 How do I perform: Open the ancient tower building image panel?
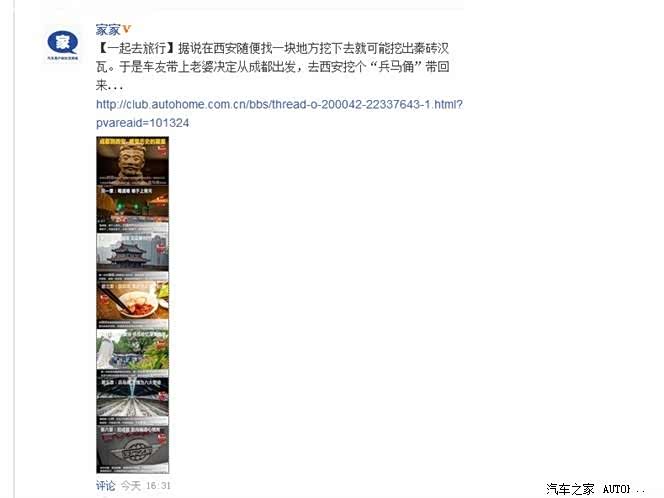pyautogui.click(x=133, y=252)
